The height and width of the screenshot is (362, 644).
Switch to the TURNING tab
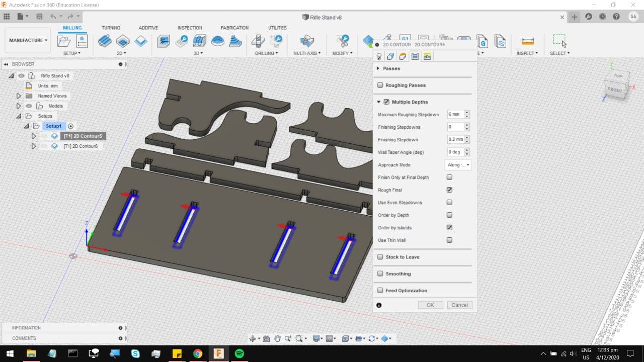[111, 28]
